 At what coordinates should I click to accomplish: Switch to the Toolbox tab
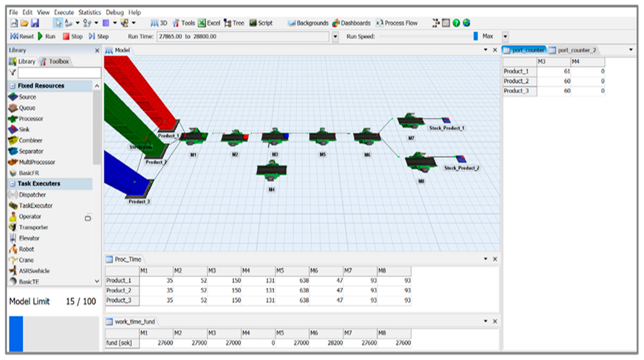tap(55, 61)
